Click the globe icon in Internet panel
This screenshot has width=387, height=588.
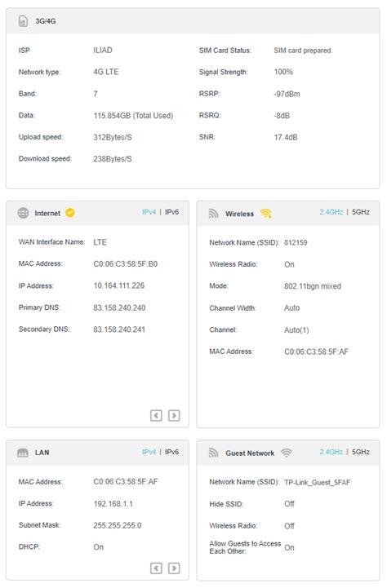coord(24,213)
